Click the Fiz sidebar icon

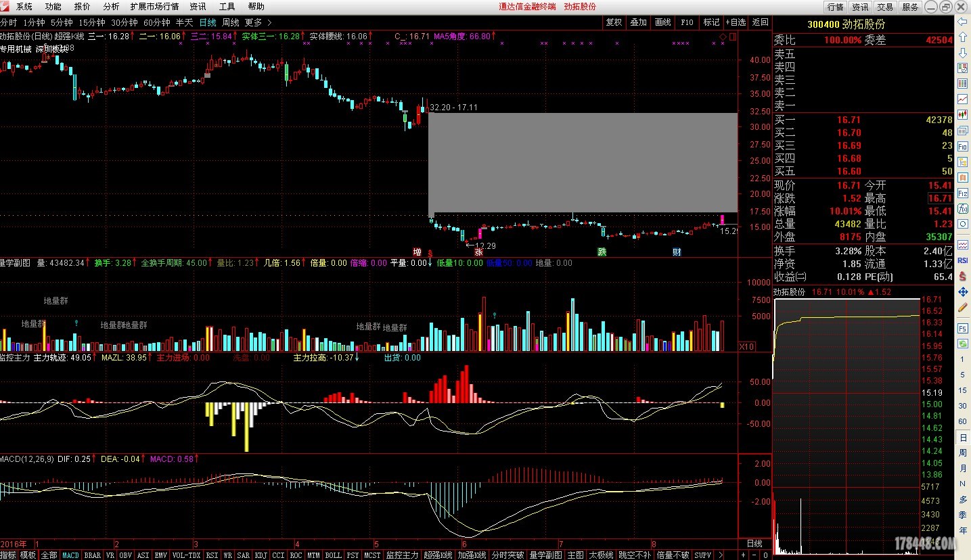[962, 193]
